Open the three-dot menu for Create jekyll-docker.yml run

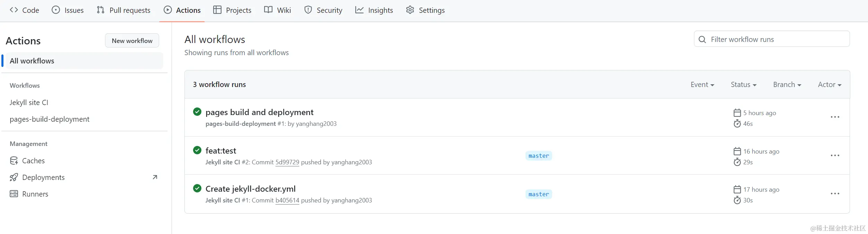click(x=835, y=194)
